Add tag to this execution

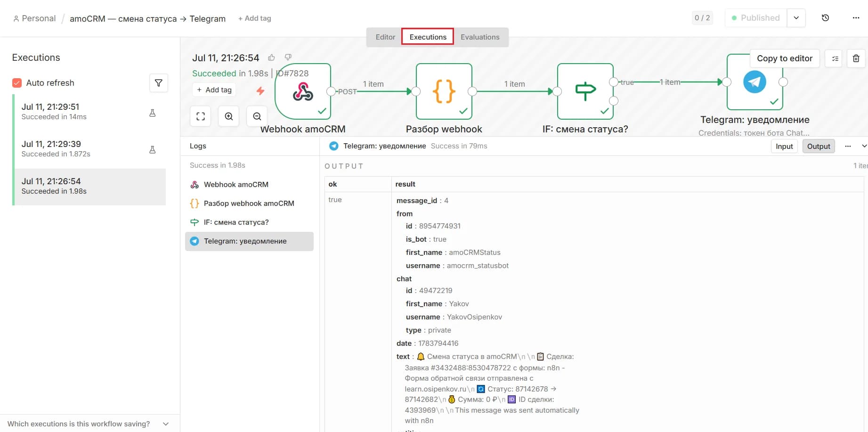coord(214,90)
